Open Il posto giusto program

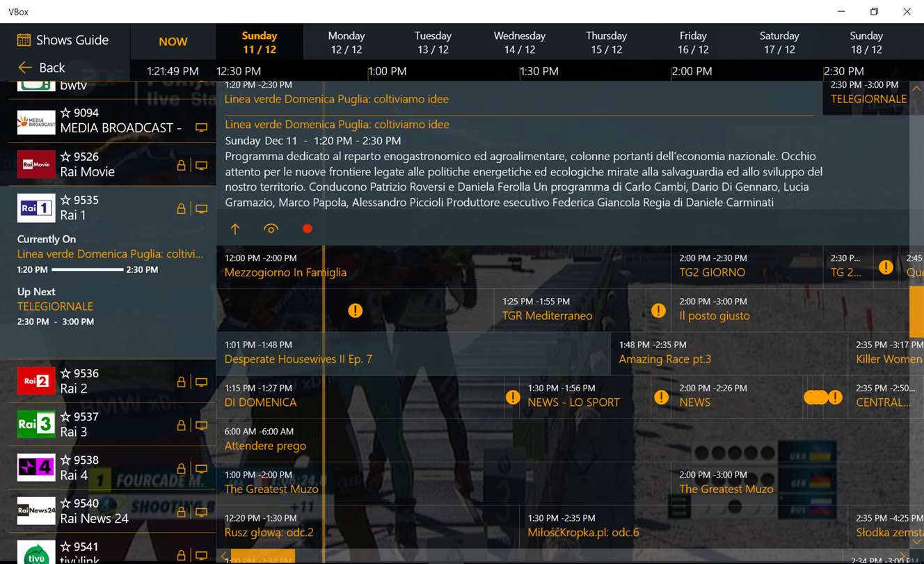[x=790, y=309]
